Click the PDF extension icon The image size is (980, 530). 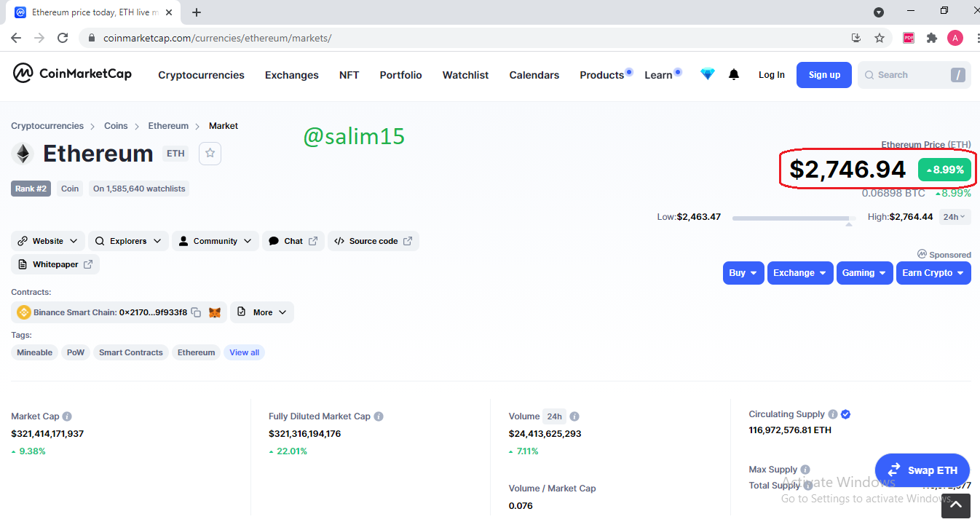(x=909, y=38)
